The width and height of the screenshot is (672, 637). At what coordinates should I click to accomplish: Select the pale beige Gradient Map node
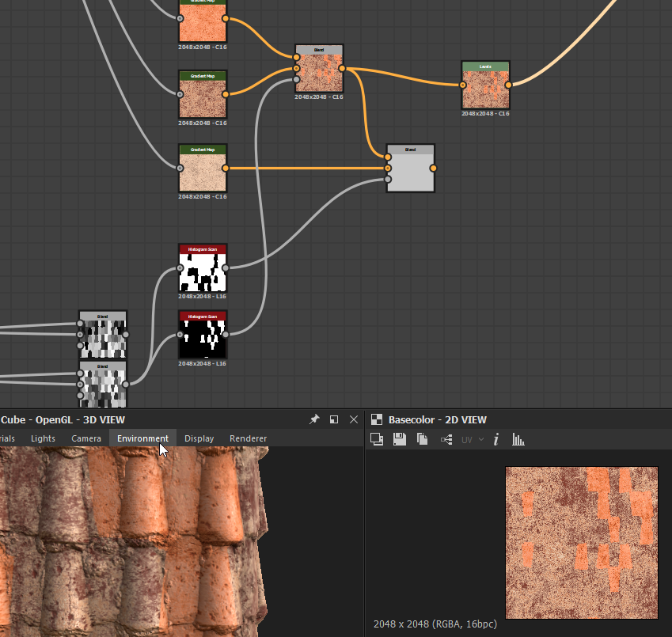tap(203, 169)
